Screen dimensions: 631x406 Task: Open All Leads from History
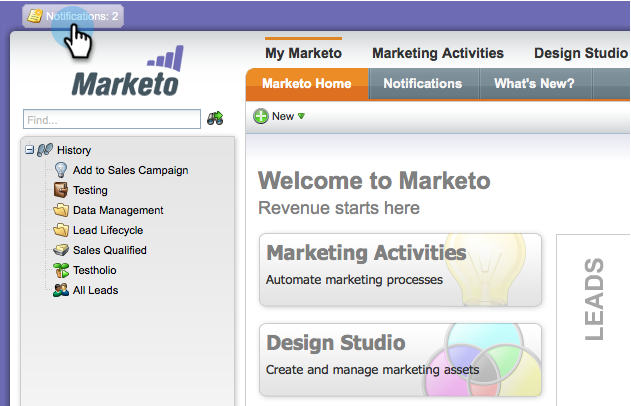point(95,290)
